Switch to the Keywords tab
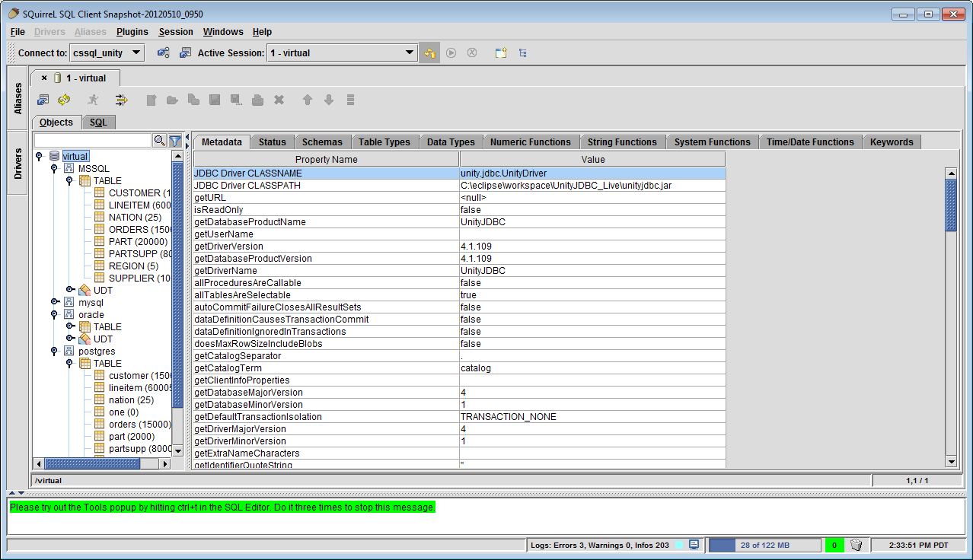 click(892, 142)
